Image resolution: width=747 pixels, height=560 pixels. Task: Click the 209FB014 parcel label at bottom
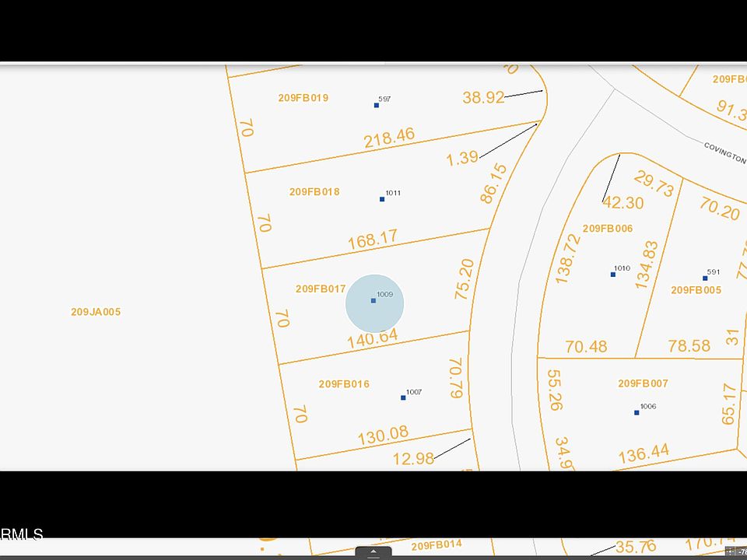tap(437, 545)
